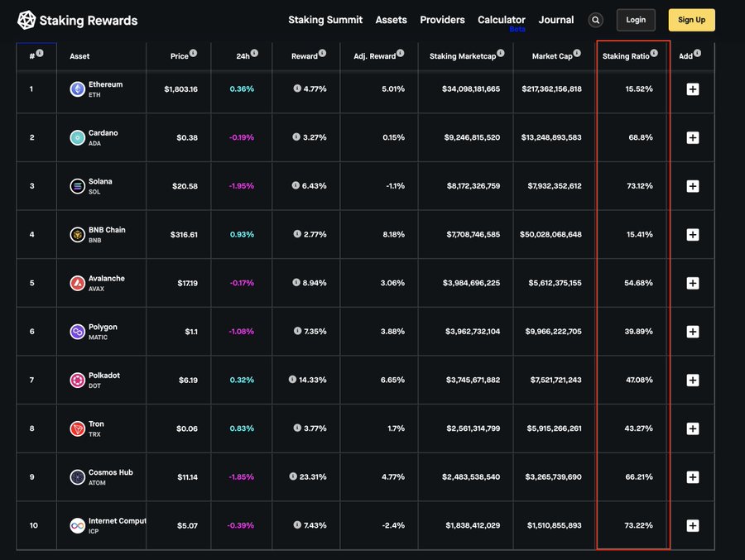Image resolution: width=745 pixels, height=560 pixels.
Task: Click info icon by Cosmos Hub 23.31% reward
Action: (293, 476)
